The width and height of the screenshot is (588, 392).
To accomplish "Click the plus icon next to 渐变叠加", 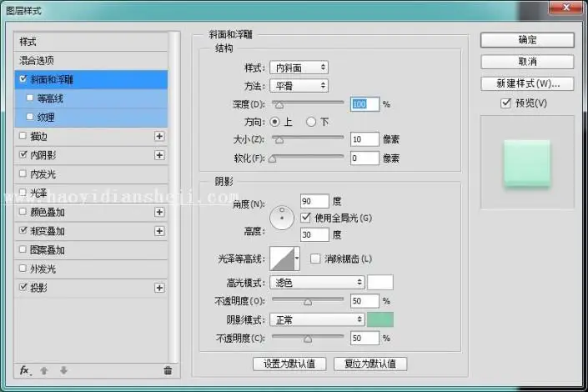I will coord(159,231).
